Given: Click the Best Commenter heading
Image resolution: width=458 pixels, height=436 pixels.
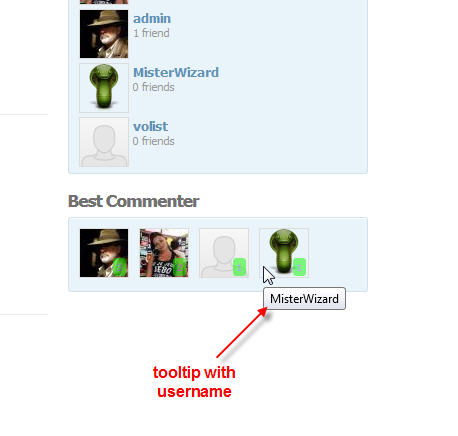Looking at the screenshot, I should pyautogui.click(x=134, y=201).
